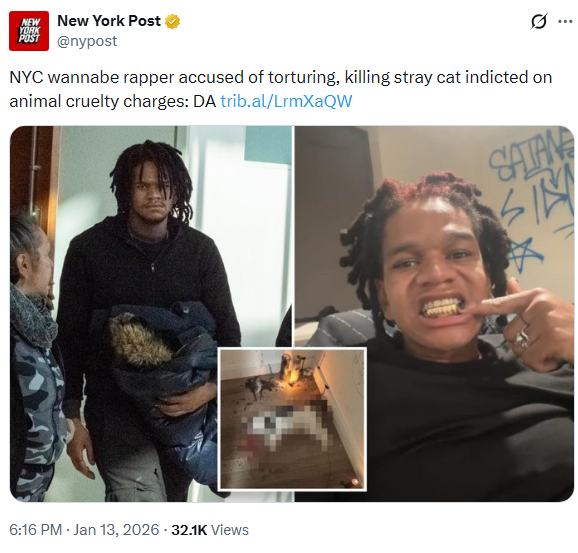Click the blue graffiti in the right photo
This screenshot has width=578, height=553.
click(x=532, y=199)
